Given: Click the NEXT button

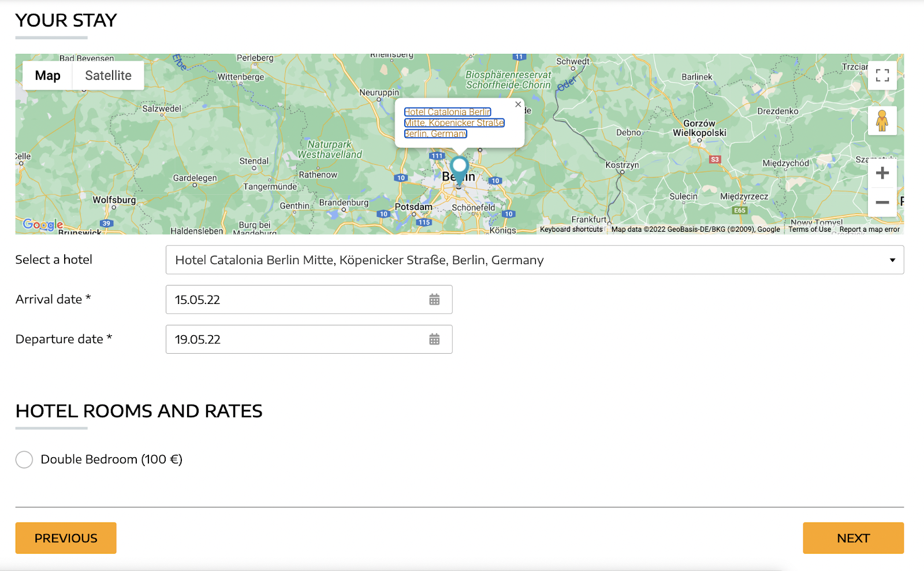Looking at the screenshot, I should tap(853, 538).
